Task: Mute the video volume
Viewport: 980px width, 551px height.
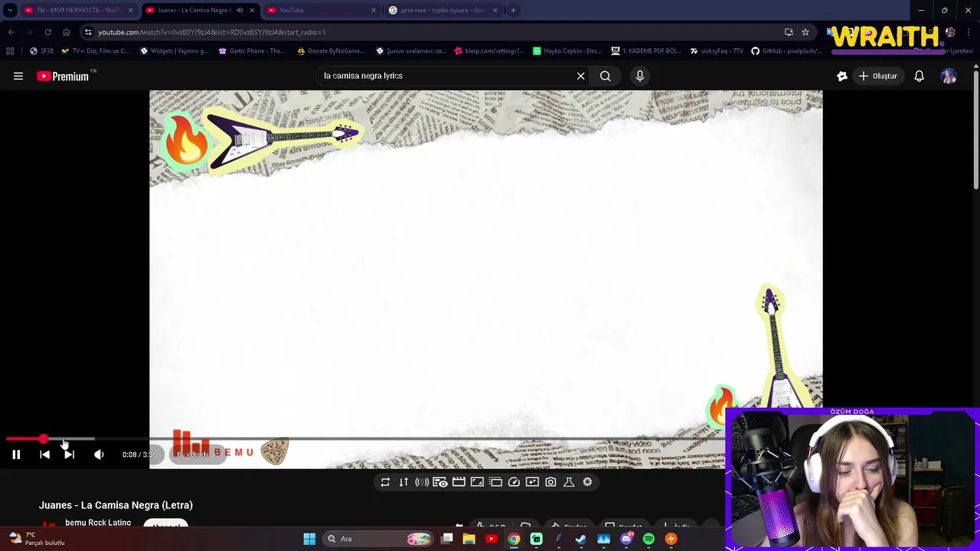Action: pos(99,455)
